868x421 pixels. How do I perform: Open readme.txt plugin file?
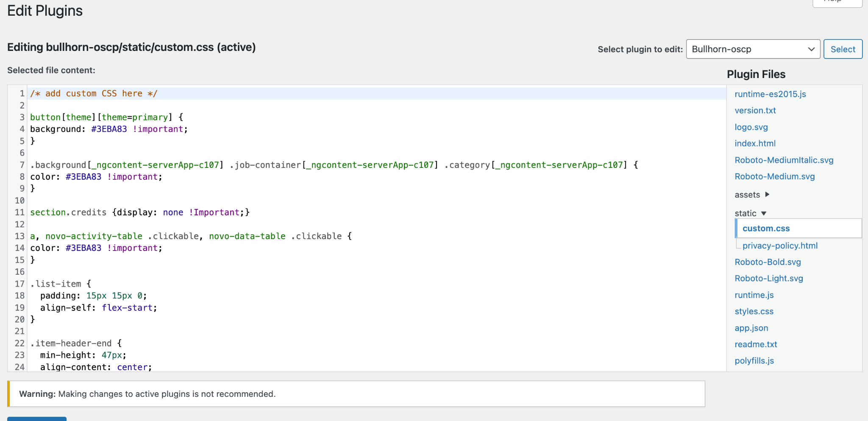[x=756, y=345]
